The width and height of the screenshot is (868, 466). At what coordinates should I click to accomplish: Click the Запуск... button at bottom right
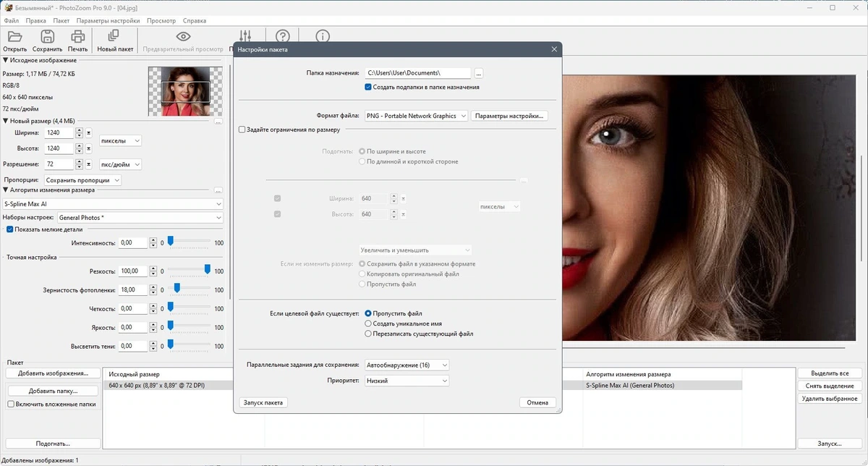(x=830, y=444)
